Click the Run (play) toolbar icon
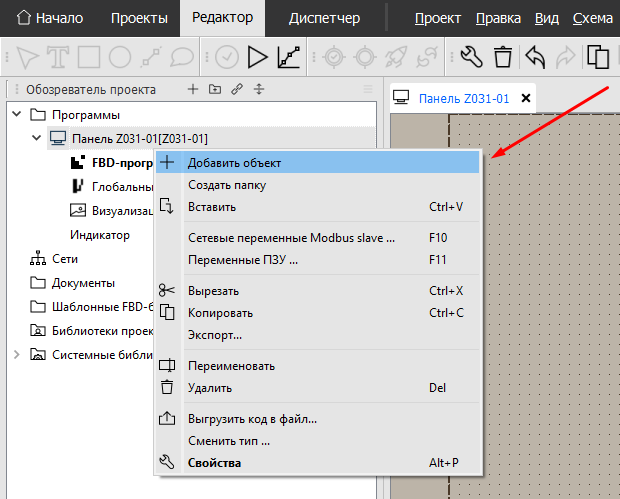This screenshot has height=499, width=620. tap(257, 57)
